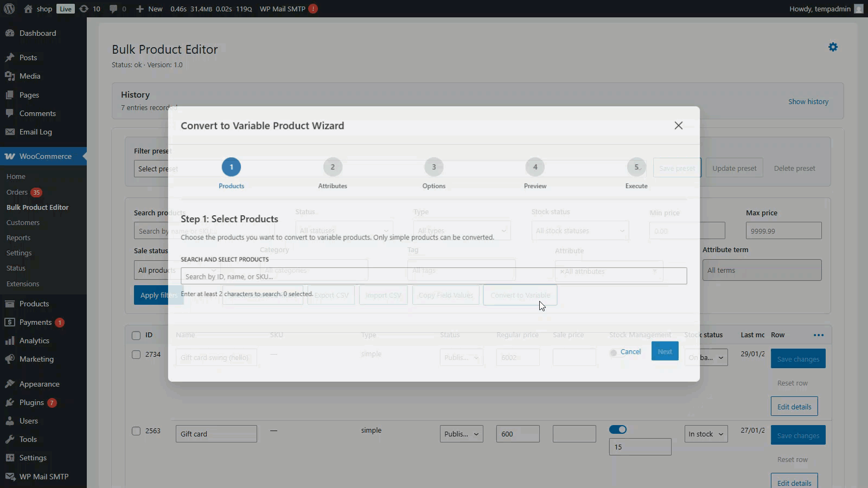The width and height of the screenshot is (868, 488).
Task: Go to Appearance in the sidebar
Action: [39, 384]
